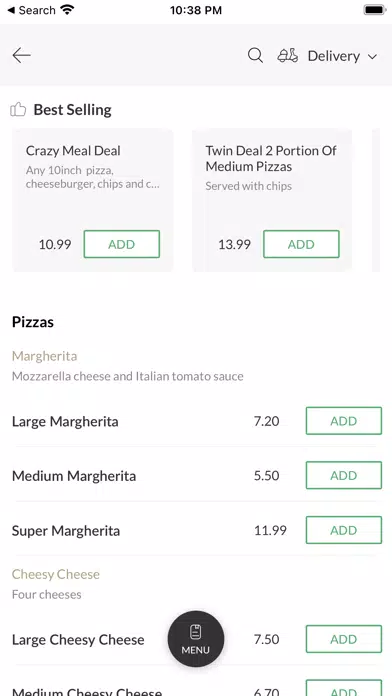Tap the battery indicator icon
Viewport: 392px width, 696px height.
click(x=374, y=10)
